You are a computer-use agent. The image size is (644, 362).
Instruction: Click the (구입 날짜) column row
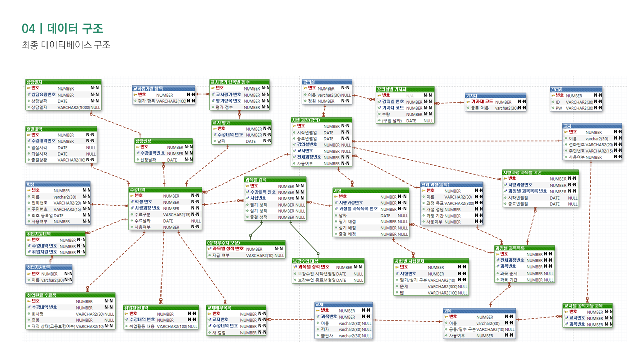405,121
